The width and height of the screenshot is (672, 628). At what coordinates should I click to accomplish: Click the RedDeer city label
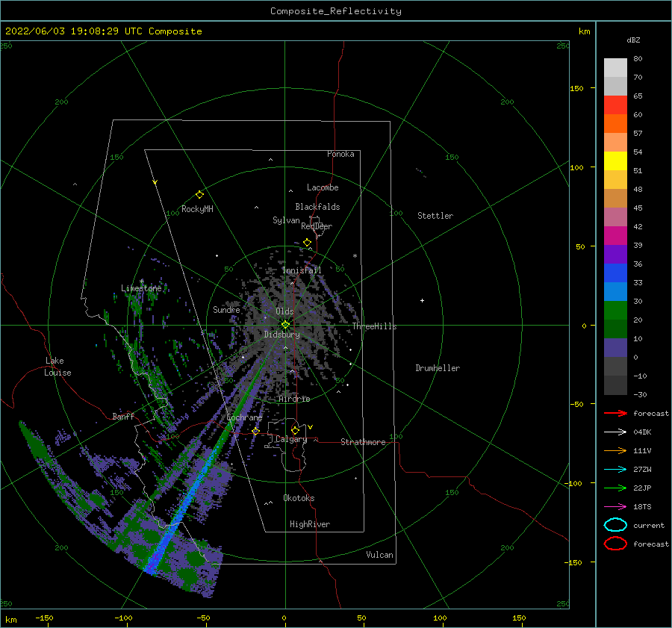coord(317,226)
